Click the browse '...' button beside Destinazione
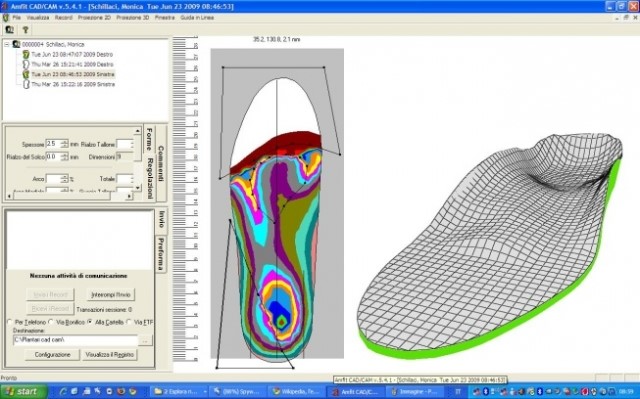Viewport: 640px width, 399px height. coord(145,340)
